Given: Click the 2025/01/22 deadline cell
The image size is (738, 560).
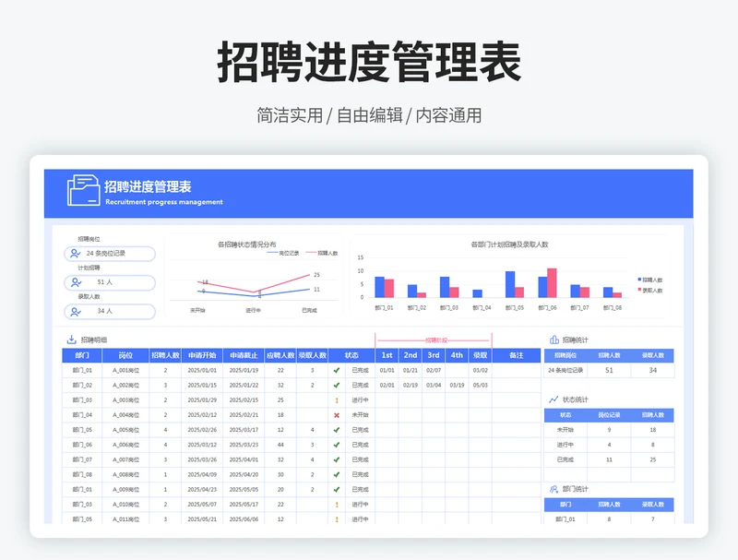Looking at the screenshot, I should (x=244, y=385).
